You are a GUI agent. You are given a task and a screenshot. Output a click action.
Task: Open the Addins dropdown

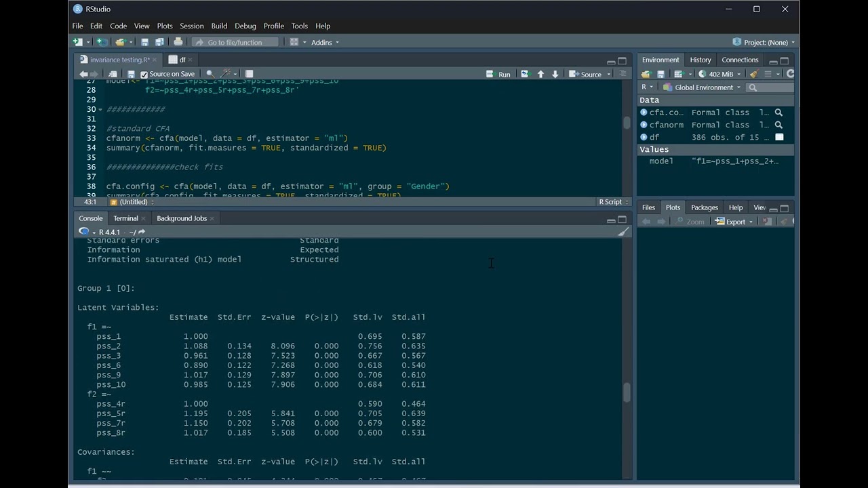(325, 42)
